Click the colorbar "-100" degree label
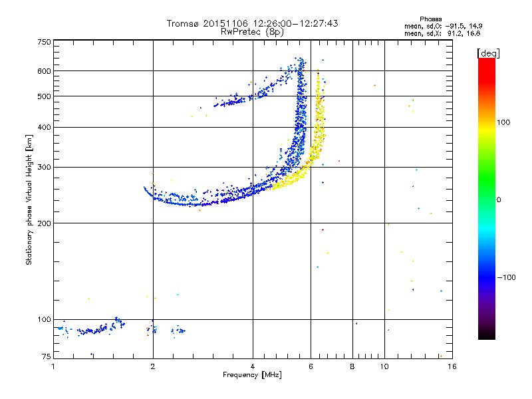Viewport: 532px width, 399px height. click(x=507, y=277)
